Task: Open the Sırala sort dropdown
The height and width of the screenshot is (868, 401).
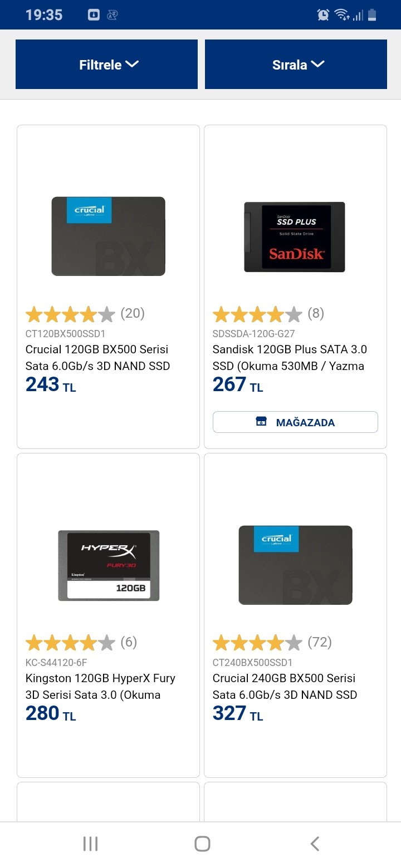Action: tap(296, 65)
